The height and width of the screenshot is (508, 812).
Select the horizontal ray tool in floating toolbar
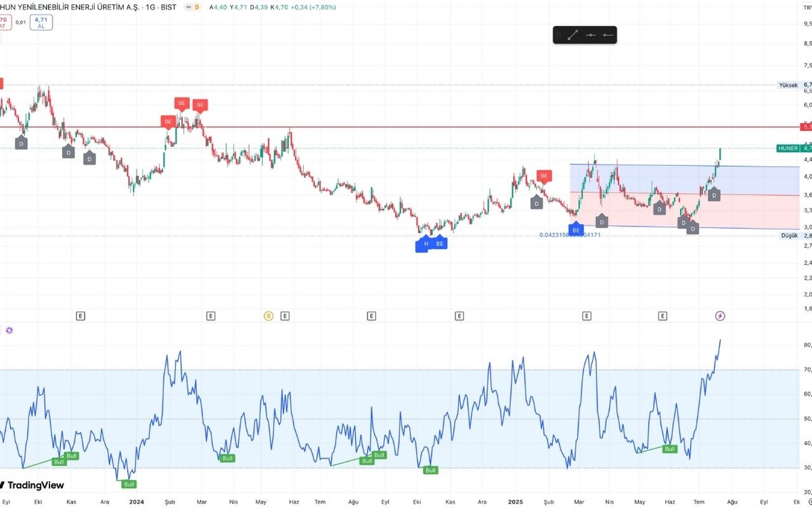[608, 35]
